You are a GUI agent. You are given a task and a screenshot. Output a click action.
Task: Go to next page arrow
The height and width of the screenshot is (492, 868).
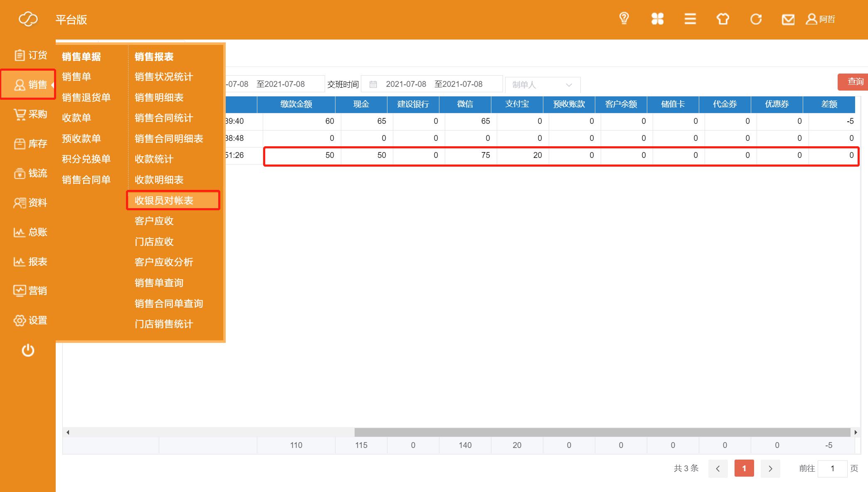(x=770, y=468)
